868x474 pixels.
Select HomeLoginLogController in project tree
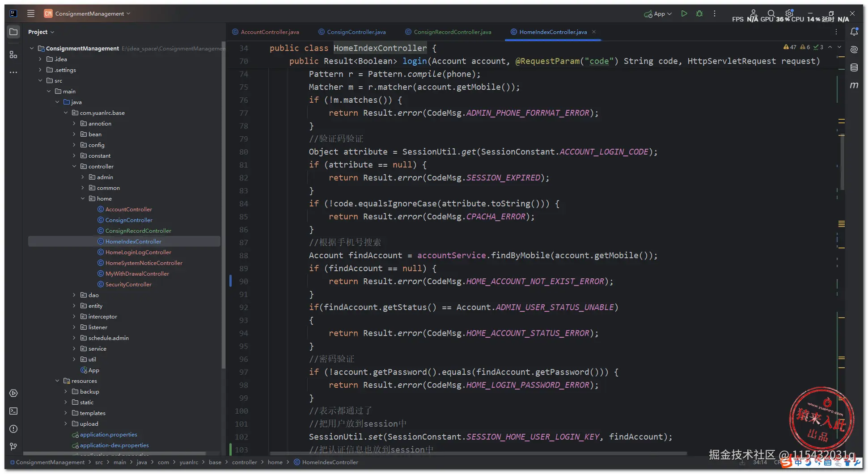tap(138, 252)
